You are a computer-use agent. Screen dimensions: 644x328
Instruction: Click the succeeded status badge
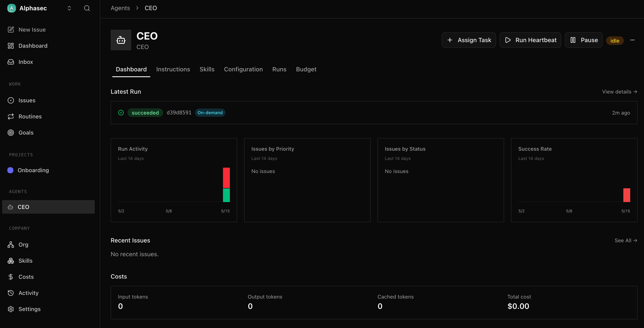pos(145,113)
